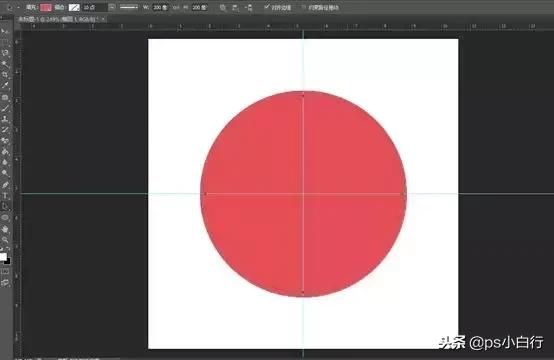Click the stroke width 10 field
Screen dimensions: 554x360
point(94,7)
